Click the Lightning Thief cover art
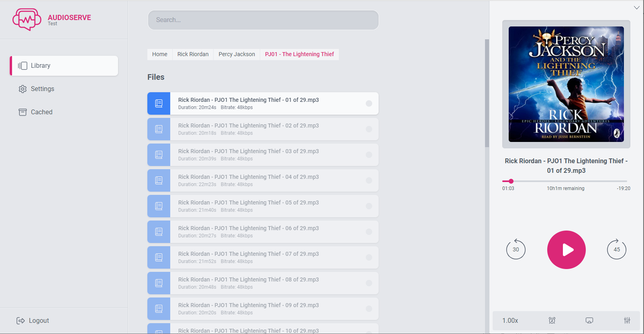The height and width of the screenshot is (334, 644). 566,84
